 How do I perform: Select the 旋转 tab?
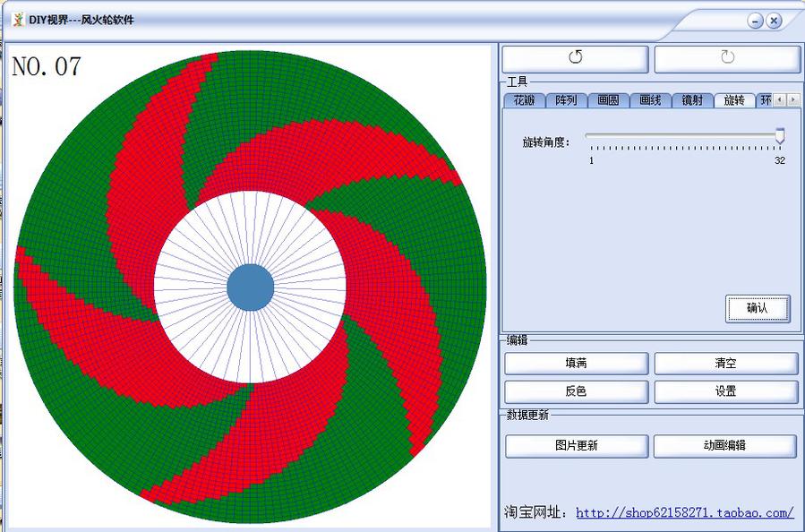click(x=734, y=100)
